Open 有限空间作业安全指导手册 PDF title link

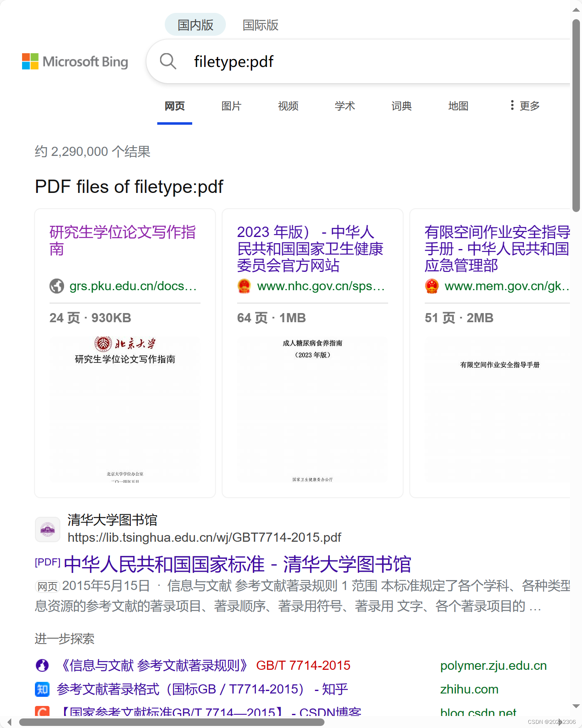(497, 249)
